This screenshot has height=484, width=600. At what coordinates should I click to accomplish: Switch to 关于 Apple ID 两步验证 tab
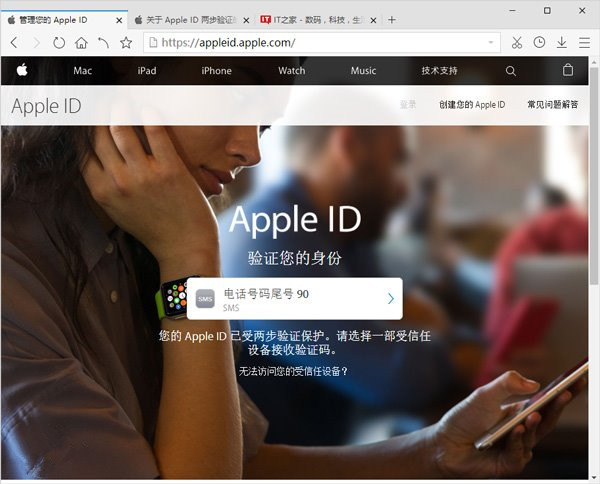pos(188,19)
